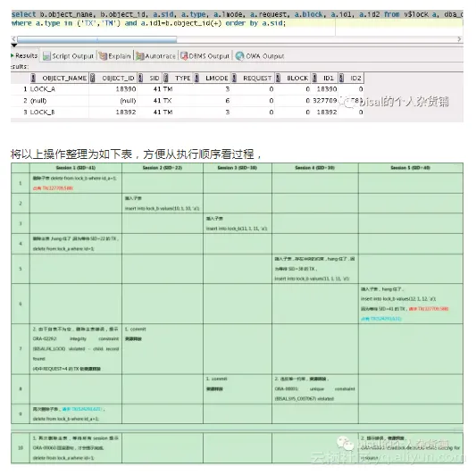
Task: Click the Results tab arrow icon
Action: tap(13, 55)
